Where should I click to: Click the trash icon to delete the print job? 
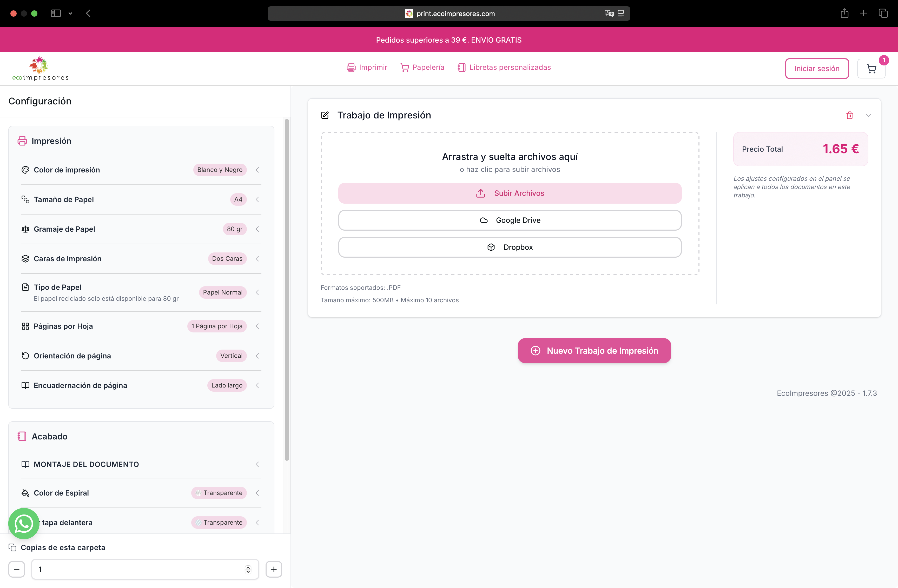pyautogui.click(x=850, y=115)
